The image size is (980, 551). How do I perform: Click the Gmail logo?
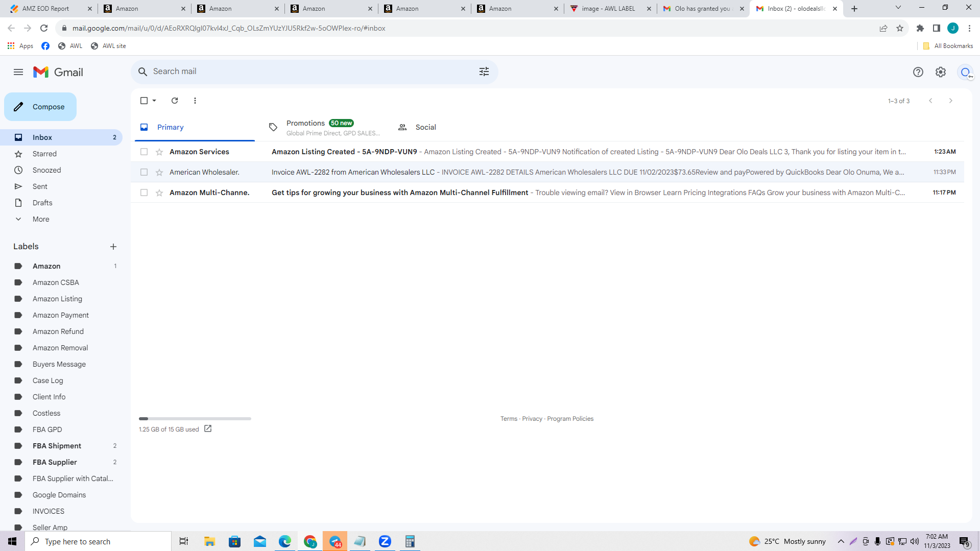[58, 72]
